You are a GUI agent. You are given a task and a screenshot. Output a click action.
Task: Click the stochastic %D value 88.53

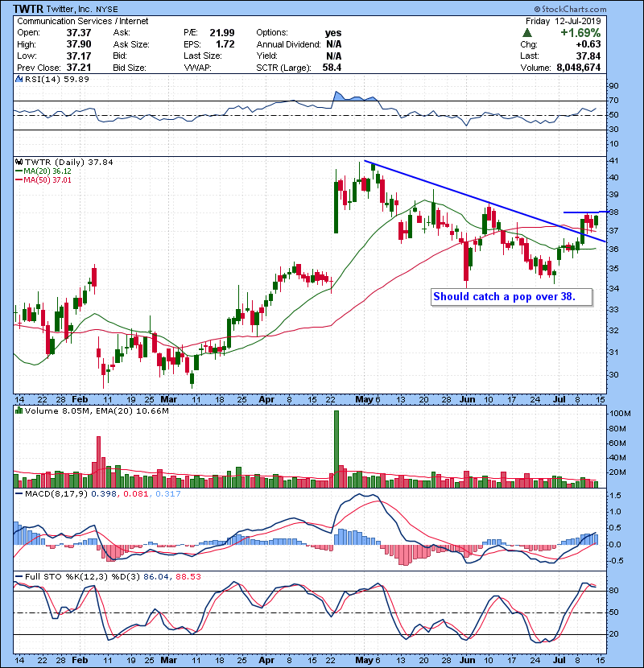(188, 576)
